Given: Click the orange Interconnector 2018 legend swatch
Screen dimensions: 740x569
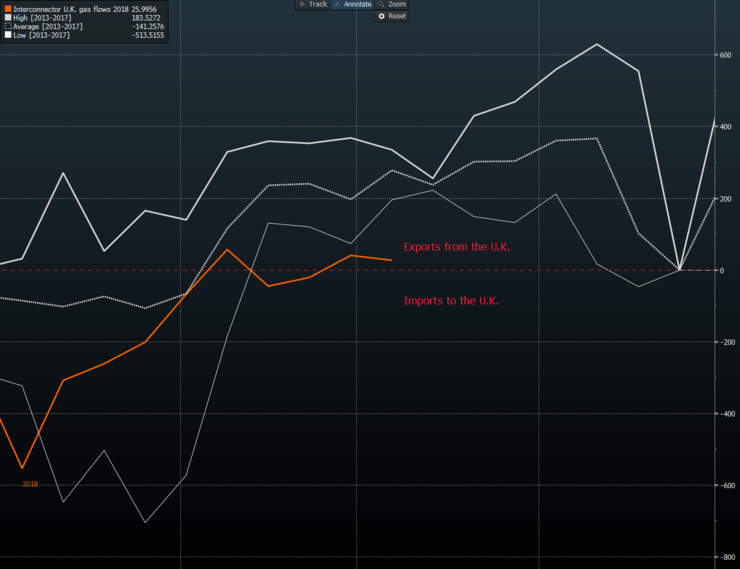Looking at the screenshot, I should [8, 9].
